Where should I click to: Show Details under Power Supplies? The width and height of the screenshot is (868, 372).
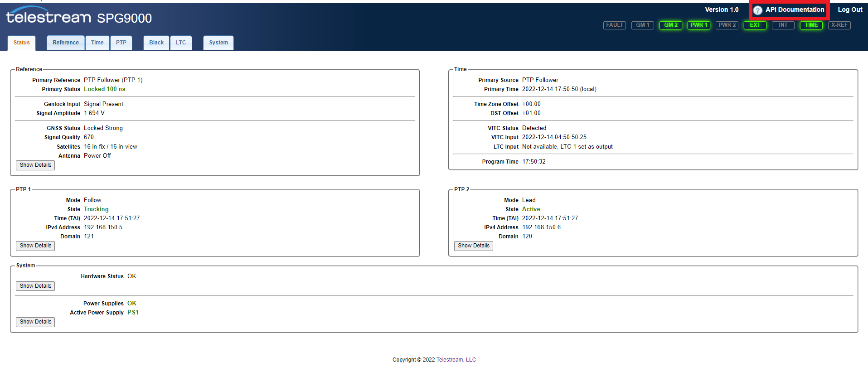click(35, 322)
